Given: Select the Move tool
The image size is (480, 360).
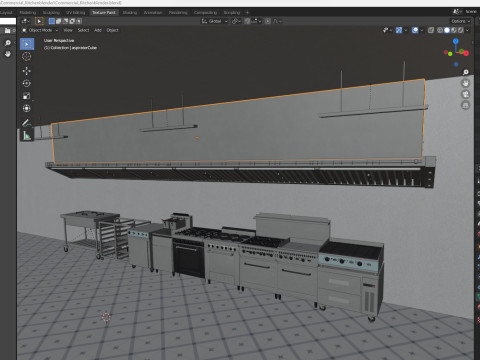Looking at the screenshot, I should tap(27, 71).
